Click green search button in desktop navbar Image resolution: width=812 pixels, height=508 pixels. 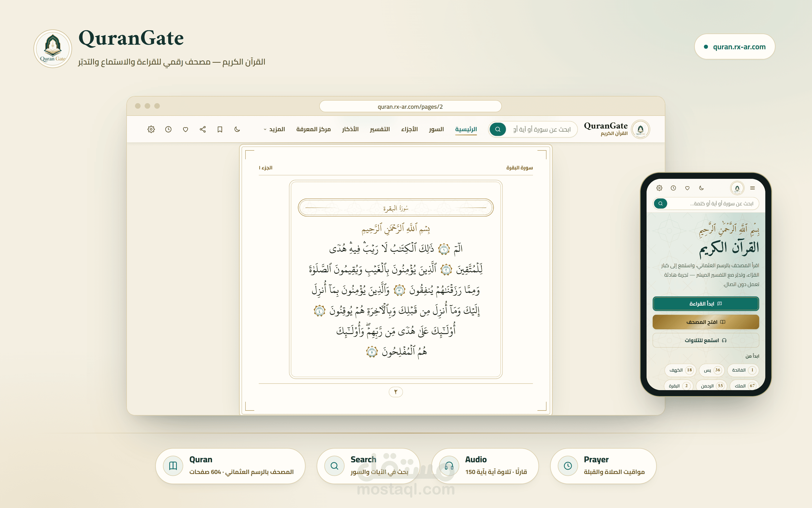(498, 129)
